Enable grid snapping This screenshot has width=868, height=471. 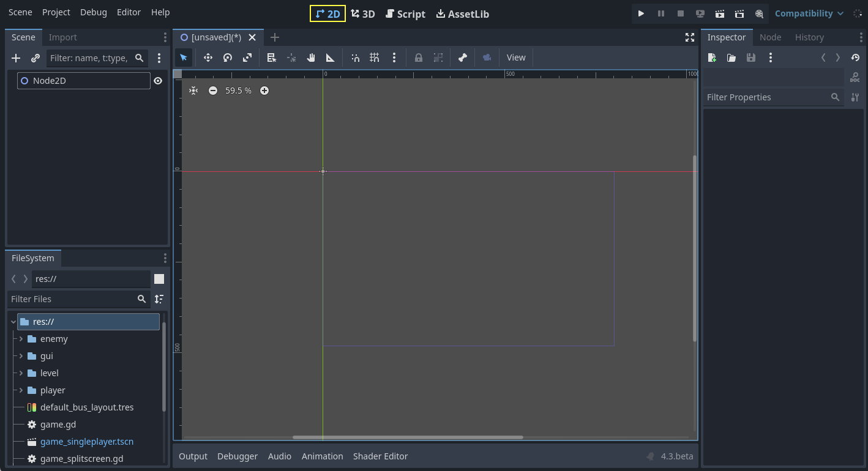click(x=375, y=57)
